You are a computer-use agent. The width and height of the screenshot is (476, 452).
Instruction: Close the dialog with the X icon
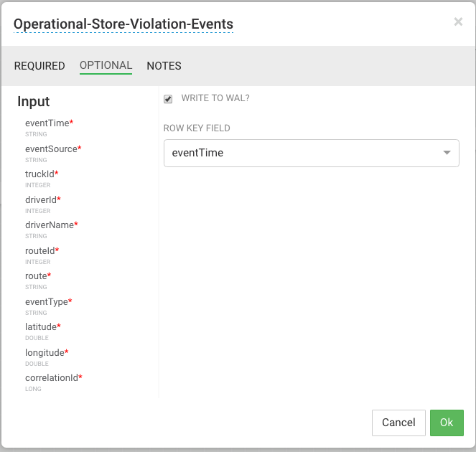(x=458, y=22)
